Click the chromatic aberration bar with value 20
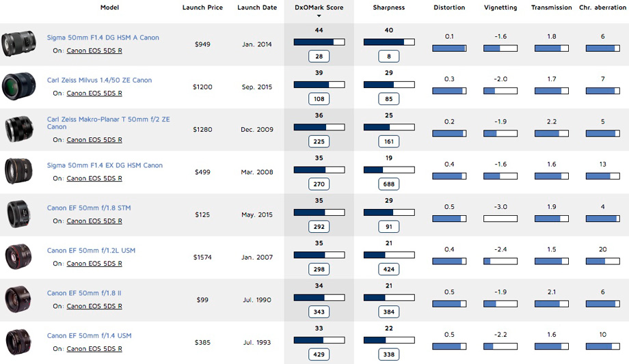This screenshot has width=629, height=364. [602, 261]
